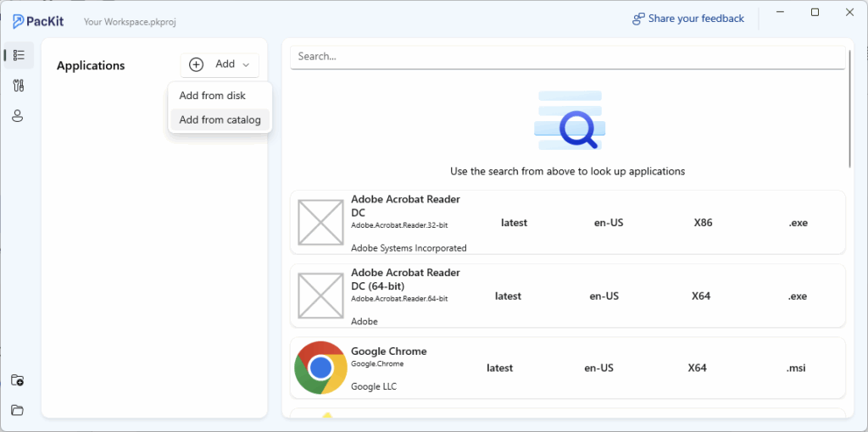Image resolution: width=868 pixels, height=432 pixels.
Task: Open the tools wrench sidebar icon
Action: [18, 86]
